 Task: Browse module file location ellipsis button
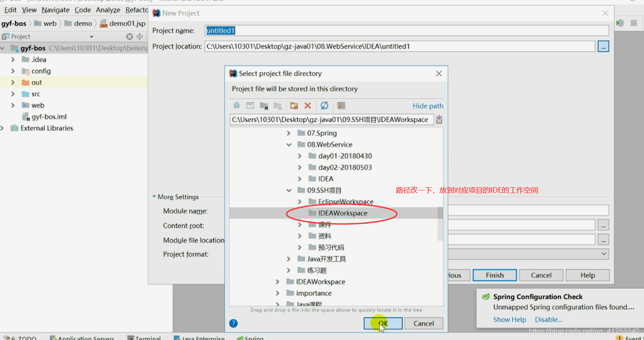pos(603,240)
